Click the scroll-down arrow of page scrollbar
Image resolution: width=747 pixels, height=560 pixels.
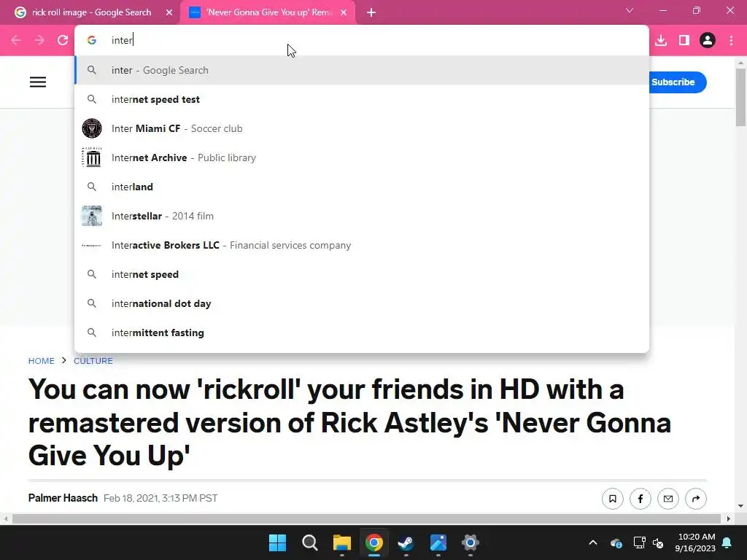741,506
